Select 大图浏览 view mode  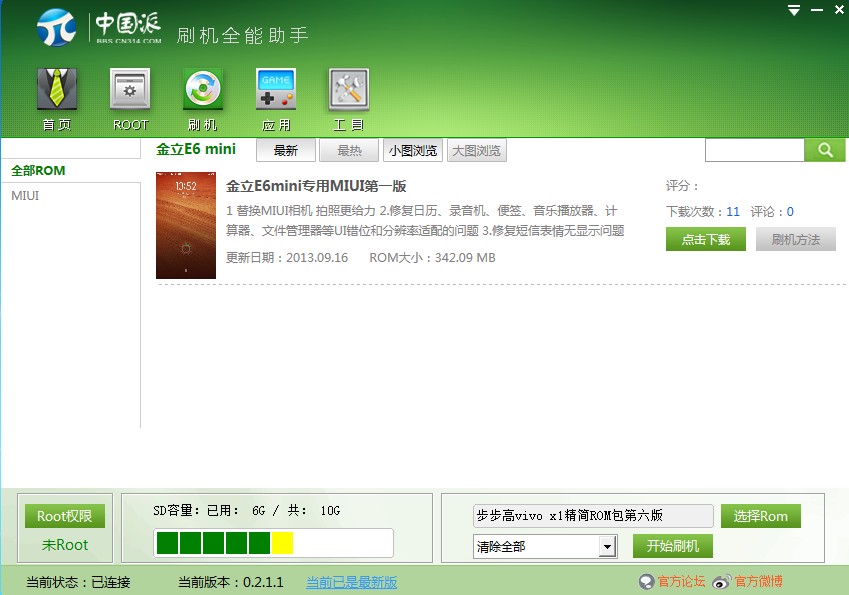(x=476, y=151)
